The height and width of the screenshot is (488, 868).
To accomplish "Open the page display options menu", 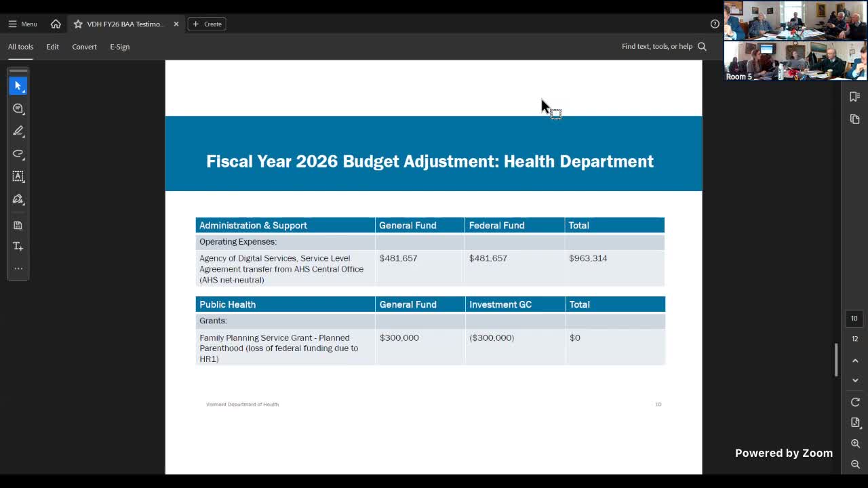I will click(x=855, y=422).
